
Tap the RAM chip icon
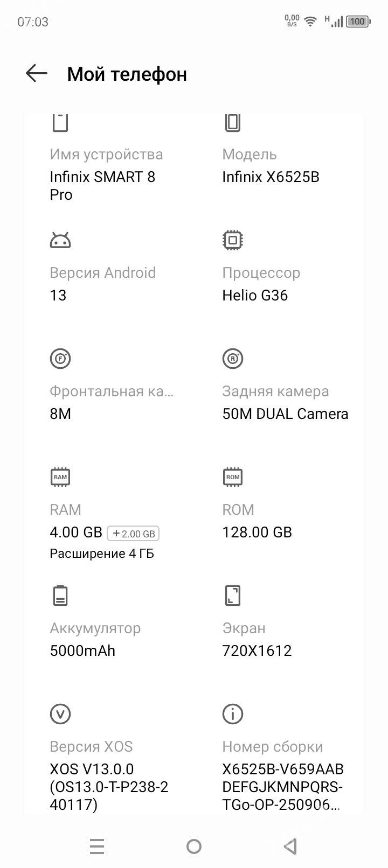(60, 477)
